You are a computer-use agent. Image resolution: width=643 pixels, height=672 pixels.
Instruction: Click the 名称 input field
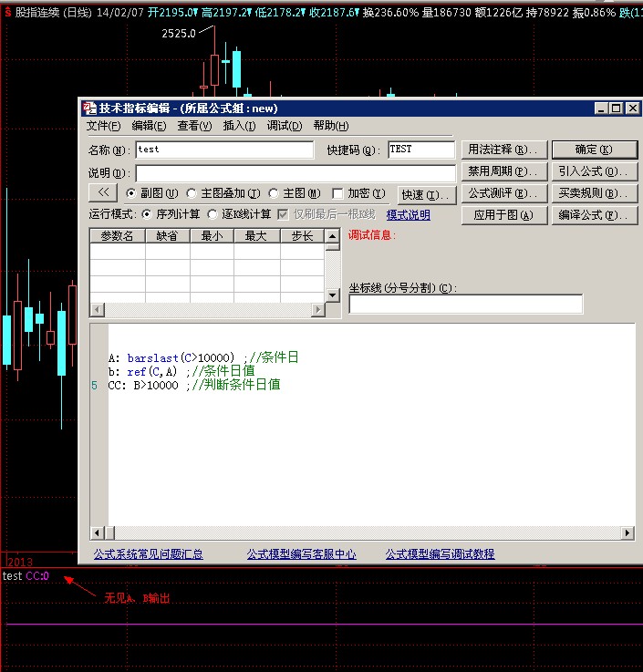coord(223,150)
